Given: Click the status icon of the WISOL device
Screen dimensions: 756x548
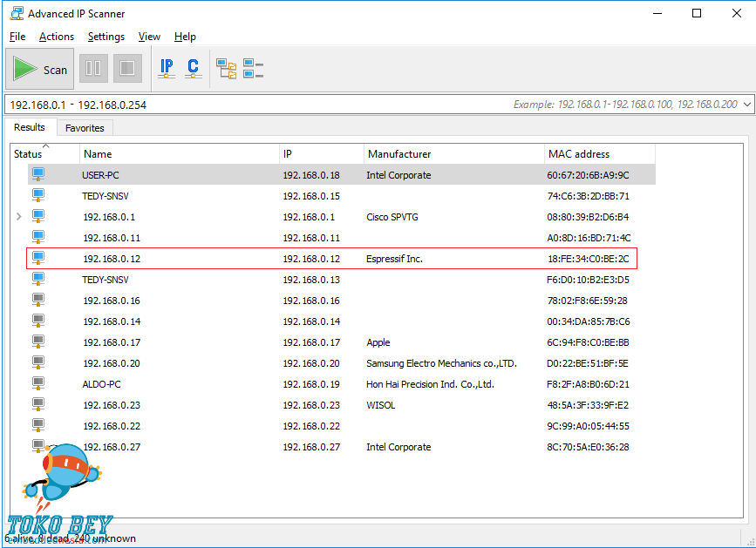Looking at the screenshot, I should [38, 404].
